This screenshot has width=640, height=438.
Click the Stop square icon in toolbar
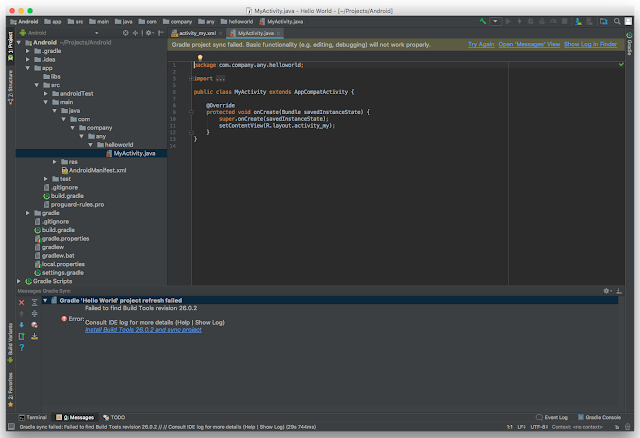pos(564,21)
